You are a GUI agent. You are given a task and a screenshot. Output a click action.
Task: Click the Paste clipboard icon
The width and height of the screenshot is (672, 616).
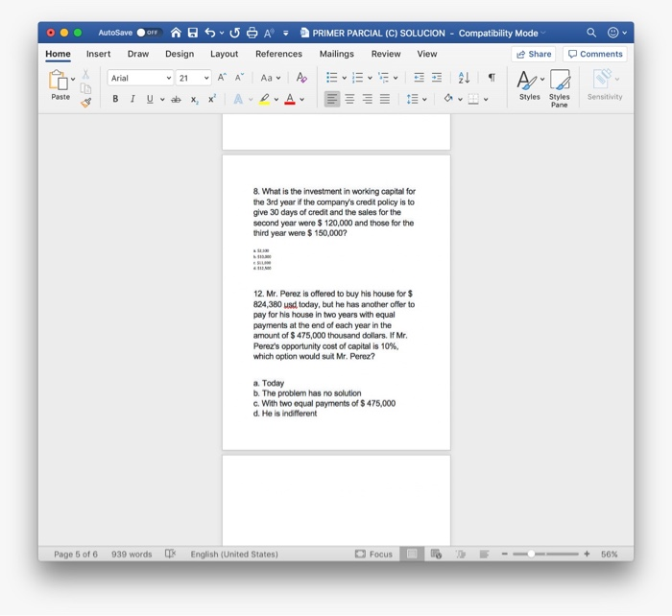tap(59, 80)
